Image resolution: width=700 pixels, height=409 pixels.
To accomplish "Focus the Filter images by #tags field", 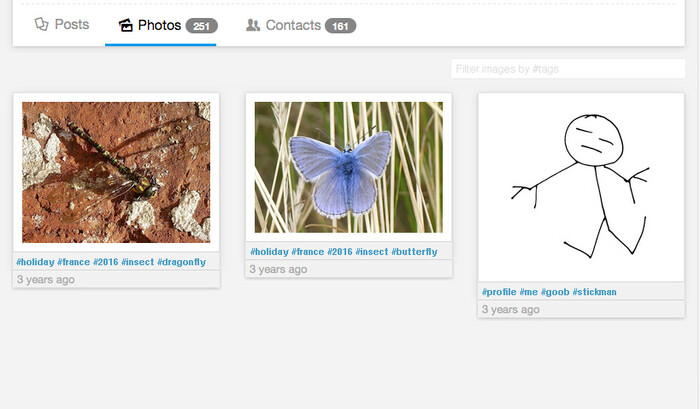I will coord(567,69).
